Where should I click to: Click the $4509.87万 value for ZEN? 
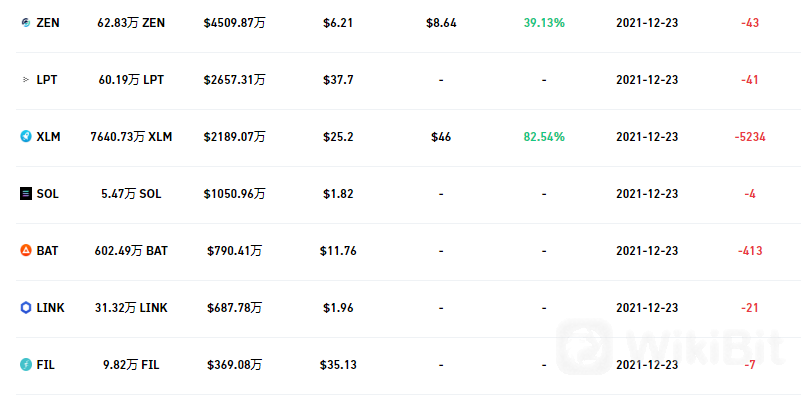(234, 23)
